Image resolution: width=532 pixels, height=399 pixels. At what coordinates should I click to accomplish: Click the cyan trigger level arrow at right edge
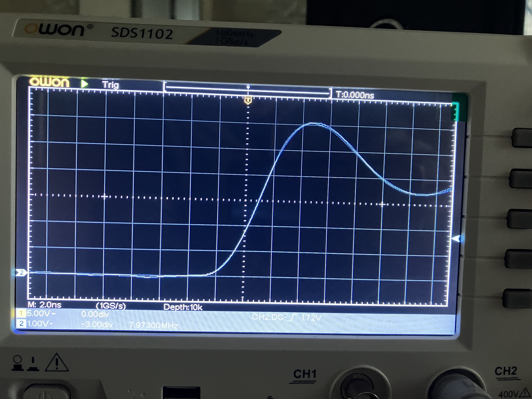pos(456,239)
